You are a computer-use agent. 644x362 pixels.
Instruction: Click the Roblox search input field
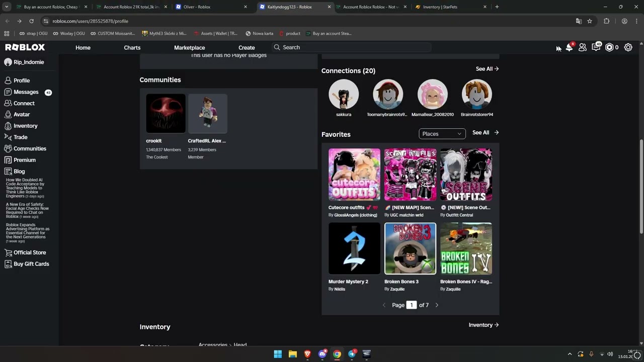click(x=351, y=47)
